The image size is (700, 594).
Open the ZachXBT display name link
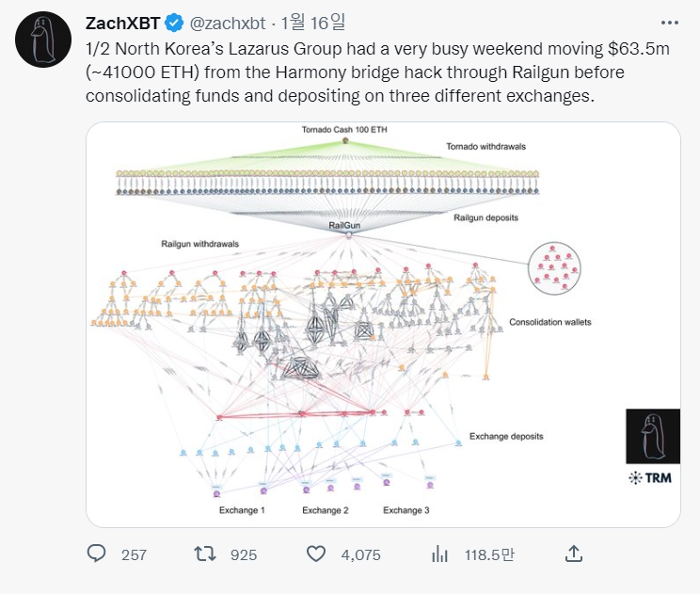(x=122, y=24)
